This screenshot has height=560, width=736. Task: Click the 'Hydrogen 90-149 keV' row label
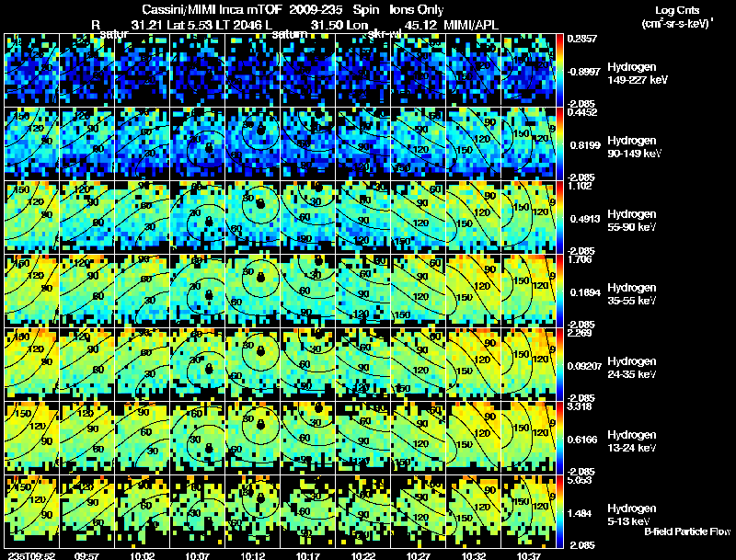pos(635,147)
